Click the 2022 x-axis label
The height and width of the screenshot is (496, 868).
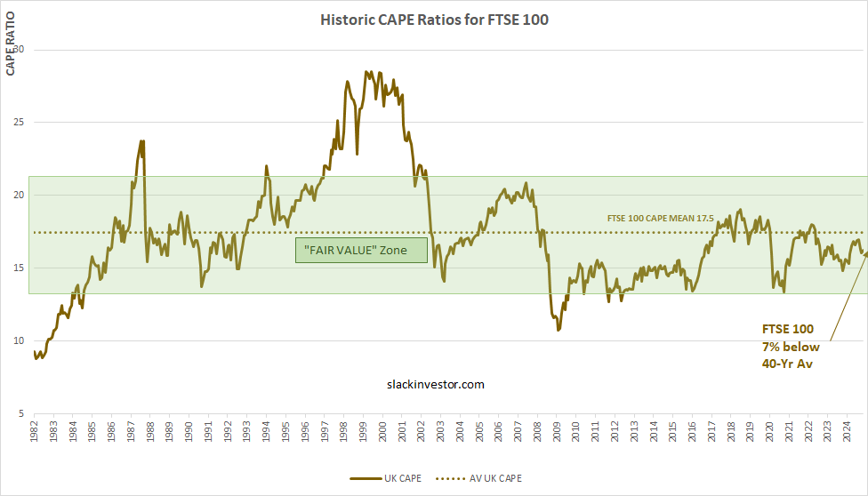(808, 432)
